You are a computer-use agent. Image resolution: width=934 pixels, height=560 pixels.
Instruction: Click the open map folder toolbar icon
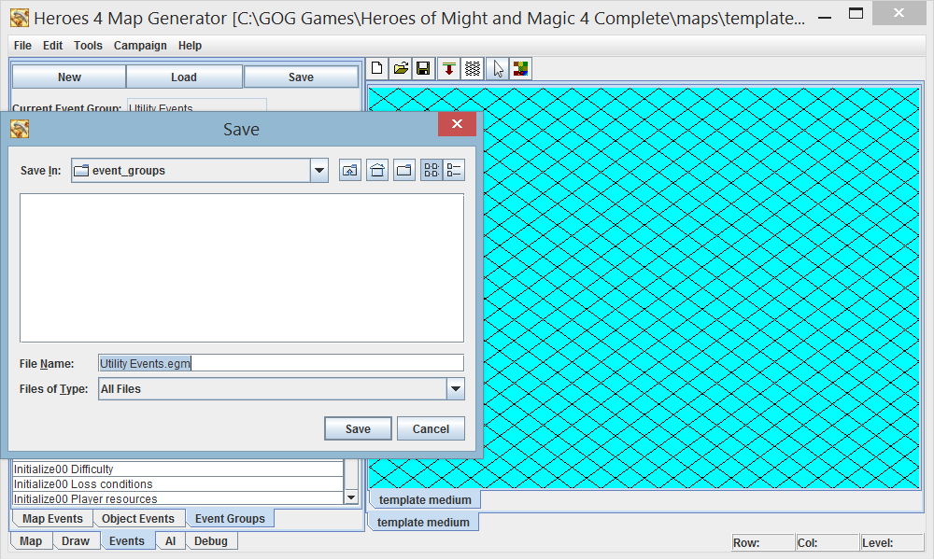(401, 68)
